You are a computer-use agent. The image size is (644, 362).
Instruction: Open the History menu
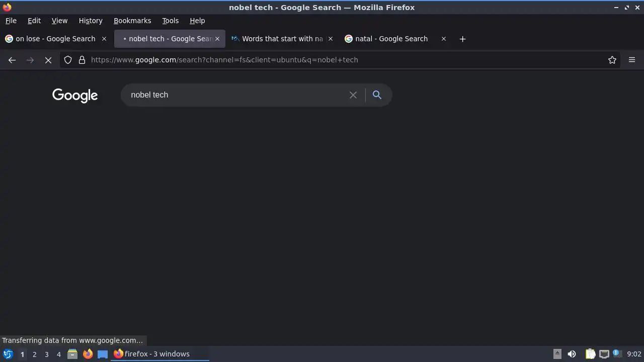(91, 21)
